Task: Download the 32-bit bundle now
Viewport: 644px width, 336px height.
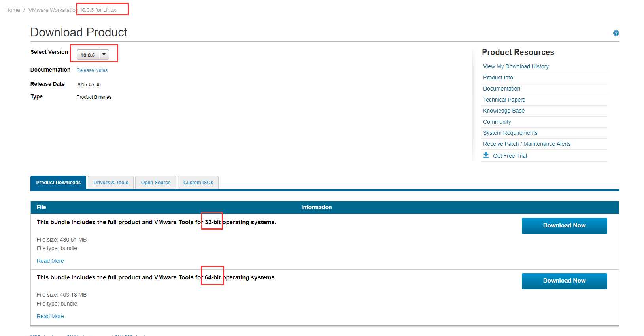Action: [x=564, y=226]
